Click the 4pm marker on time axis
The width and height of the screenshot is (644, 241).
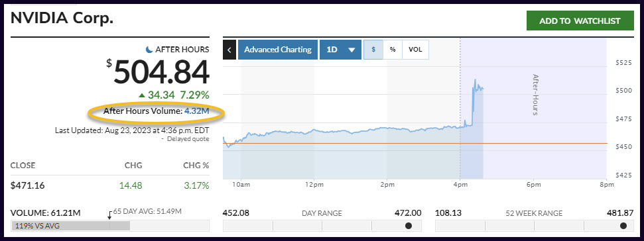pos(460,185)
